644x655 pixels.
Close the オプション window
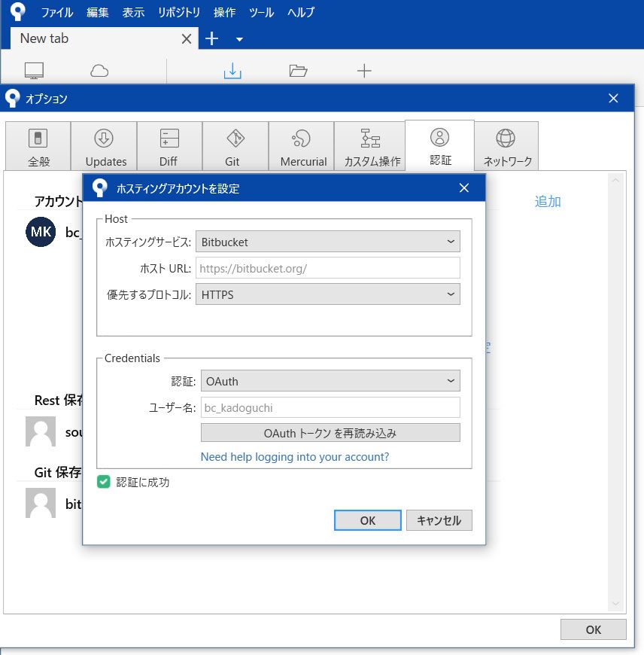coord(613,98)
